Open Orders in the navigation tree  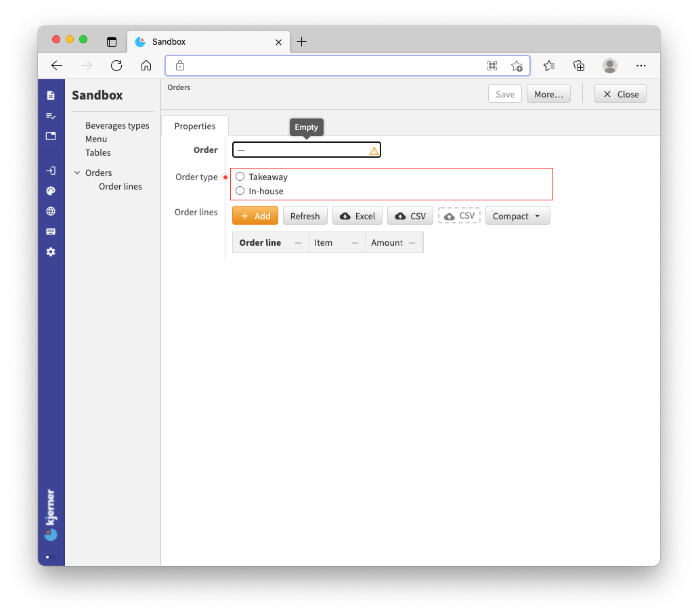click(98, 173)
